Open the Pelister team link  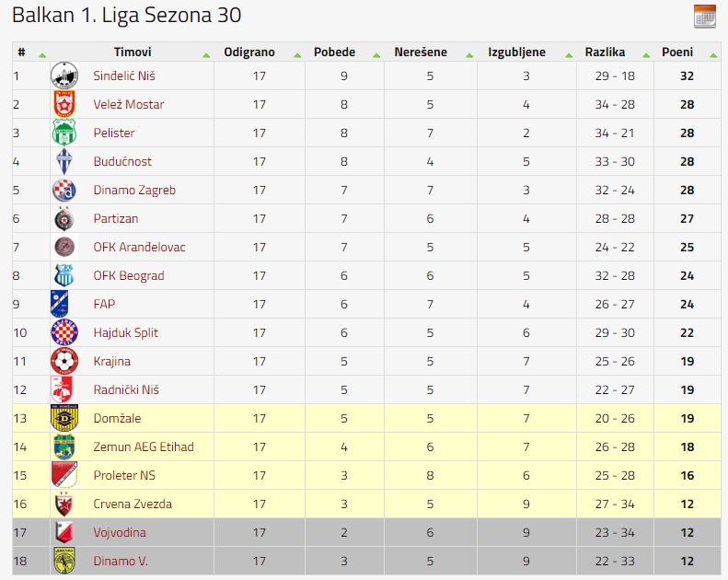click(114, 133)
